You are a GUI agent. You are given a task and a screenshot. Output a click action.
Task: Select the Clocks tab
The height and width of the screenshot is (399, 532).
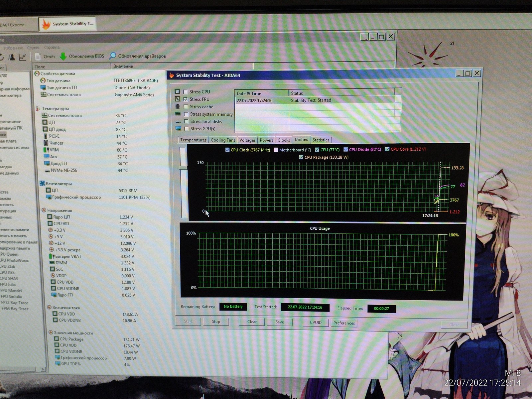(x=284, y=140)
